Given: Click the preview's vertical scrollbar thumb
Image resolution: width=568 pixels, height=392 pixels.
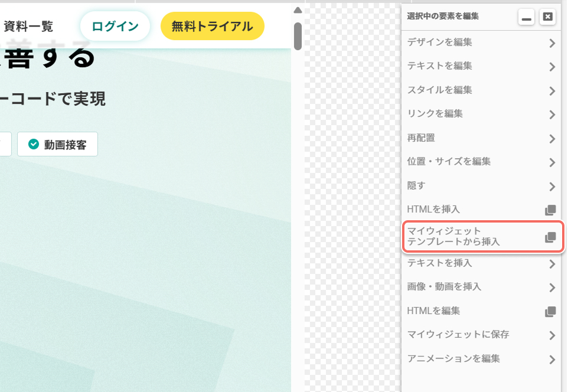Looking at the screenshot, I should click(298, 36).
